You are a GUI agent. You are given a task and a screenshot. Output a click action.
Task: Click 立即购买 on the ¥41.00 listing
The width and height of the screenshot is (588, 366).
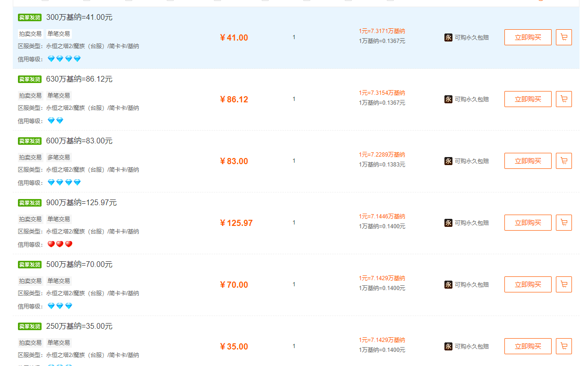point(528,37)
